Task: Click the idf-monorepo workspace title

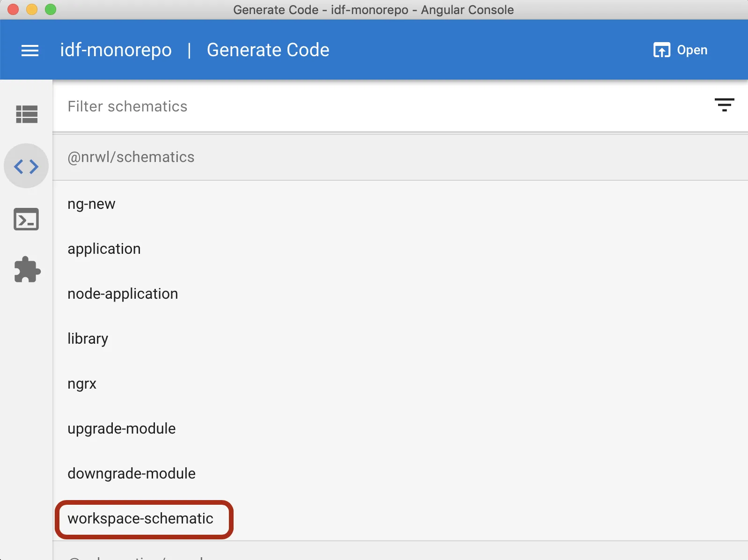Action: [x=116, y=50]
